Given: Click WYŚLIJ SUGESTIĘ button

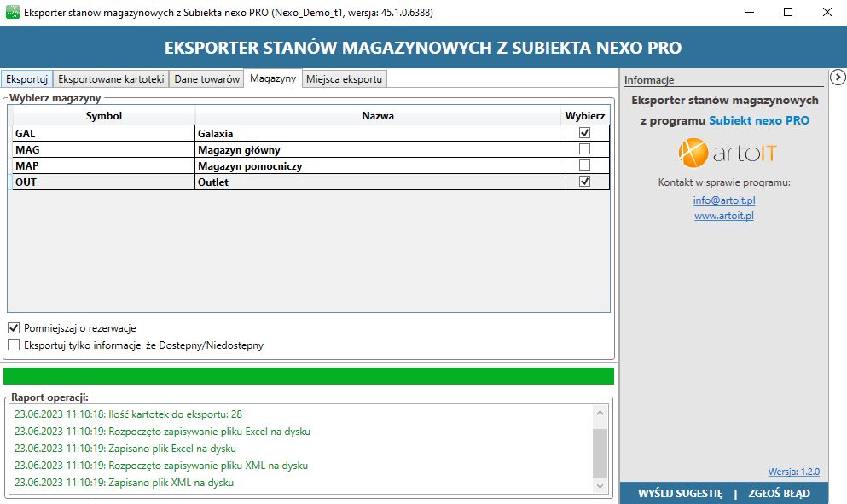Looking at the screenshot, I should click(682, 493).
